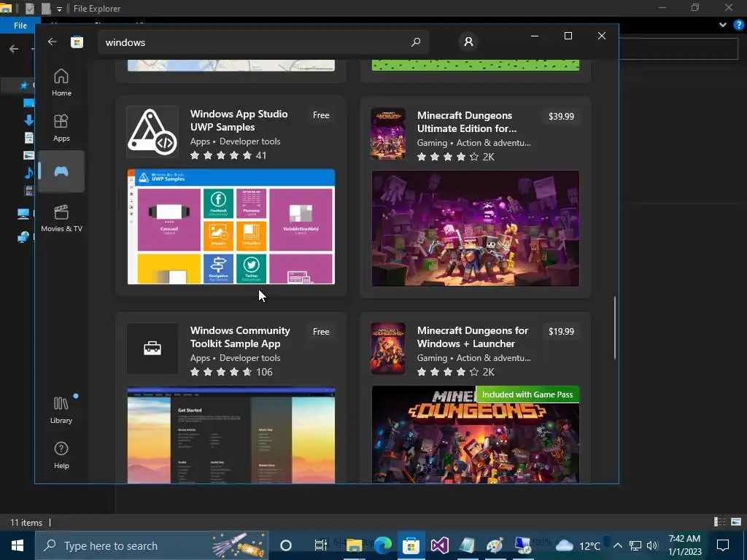Viewport: 747px width, 560px height.
Task: Open the Library section
Action: [x=61, y=410]
